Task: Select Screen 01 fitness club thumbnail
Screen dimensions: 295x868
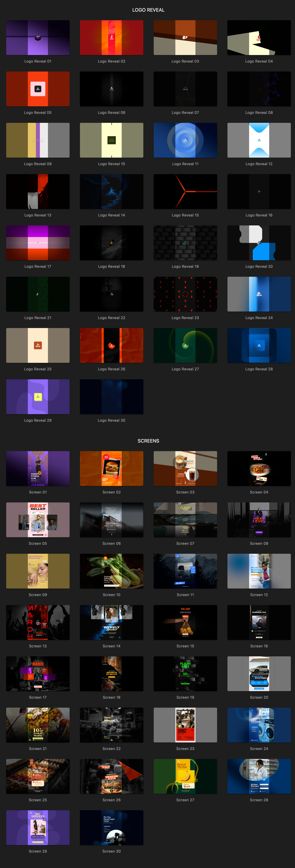Action: pos(38,468)
